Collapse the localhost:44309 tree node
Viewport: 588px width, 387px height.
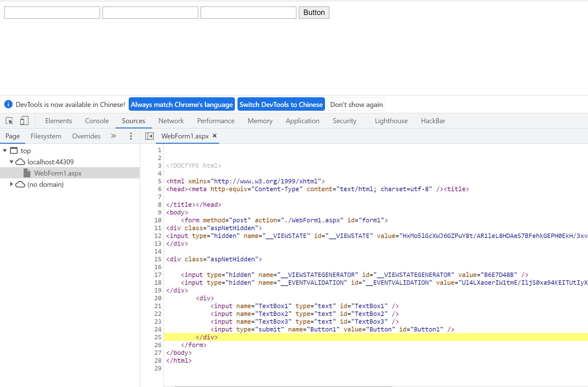pyautogui.click(x=12, y=162)
